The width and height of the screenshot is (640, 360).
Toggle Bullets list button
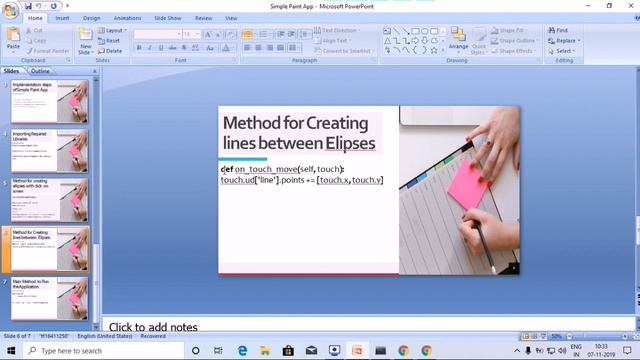tap(247, 35)
